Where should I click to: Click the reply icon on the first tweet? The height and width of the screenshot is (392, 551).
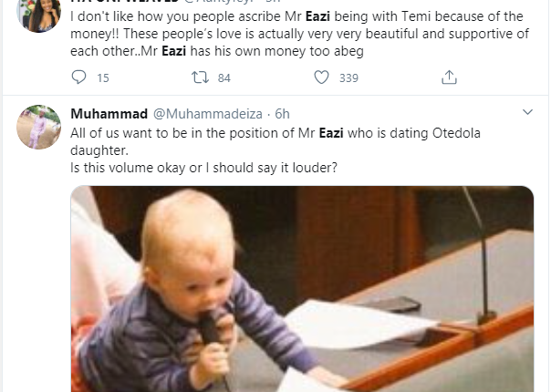click(x=77, y=78)
